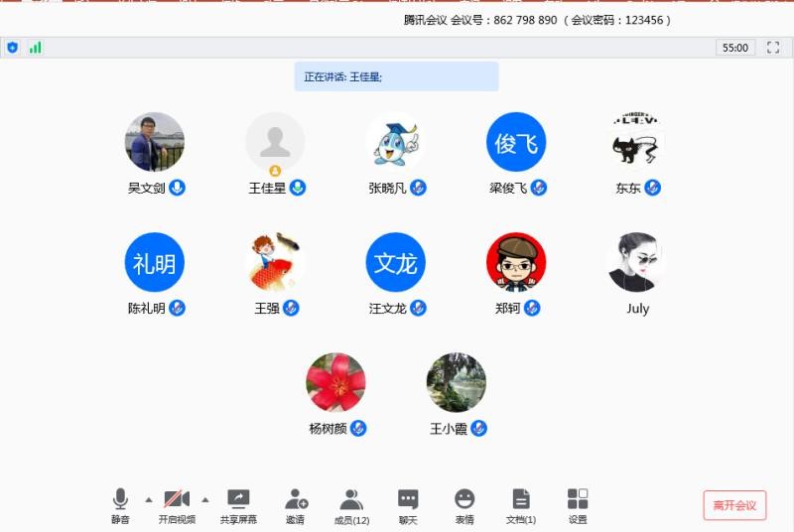
Task: Click the 邀请 invite icon
Action: coord(296,499)
